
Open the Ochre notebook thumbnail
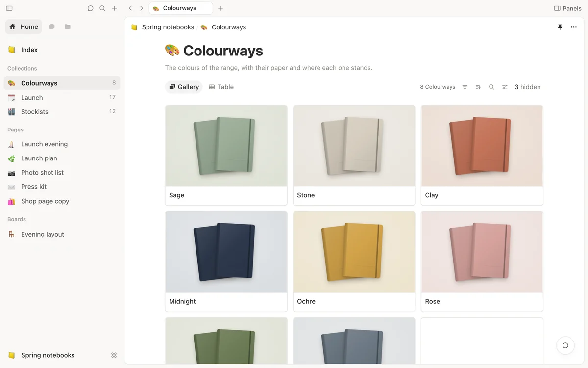[x=354, y=252]
